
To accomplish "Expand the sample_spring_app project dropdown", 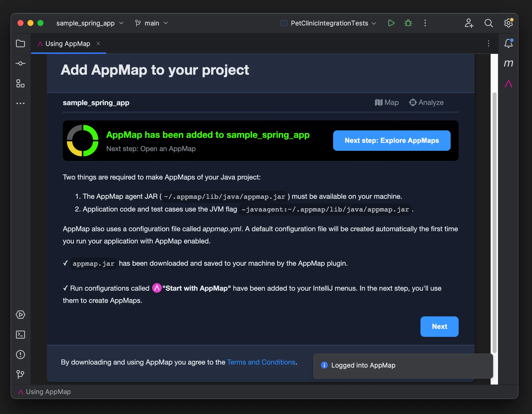I will pos(90,23).
